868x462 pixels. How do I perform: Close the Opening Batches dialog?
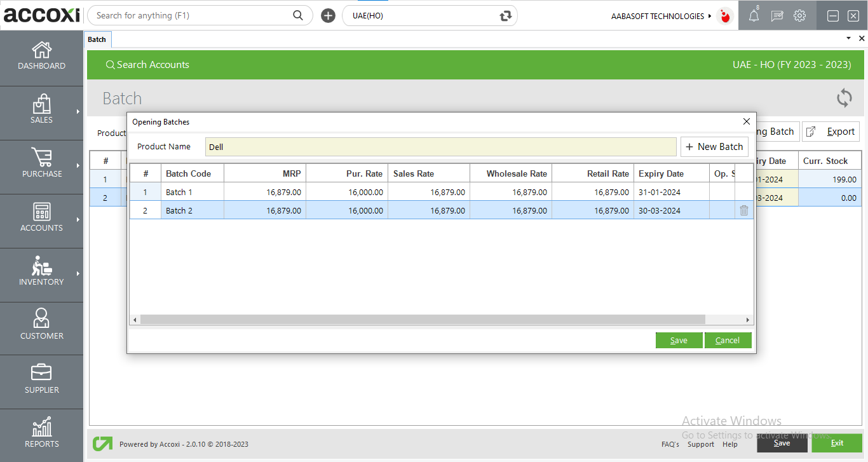[x=747, y=121]
